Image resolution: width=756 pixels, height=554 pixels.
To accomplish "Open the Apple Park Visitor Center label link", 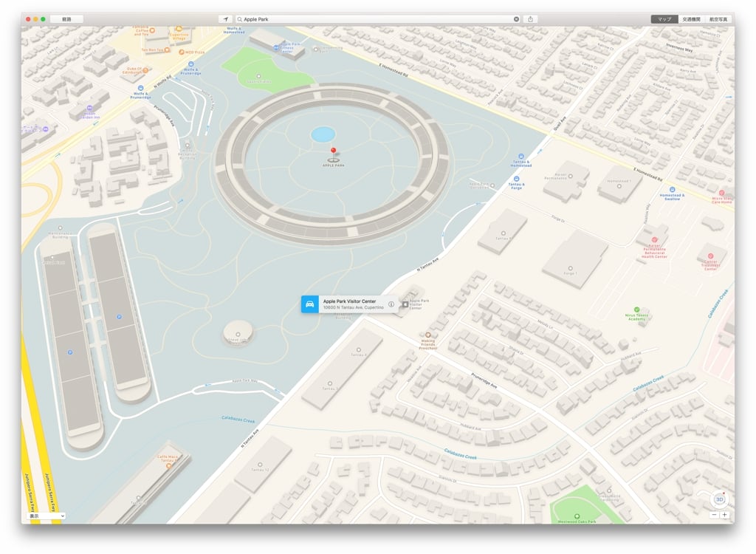I will click(348, 301).
